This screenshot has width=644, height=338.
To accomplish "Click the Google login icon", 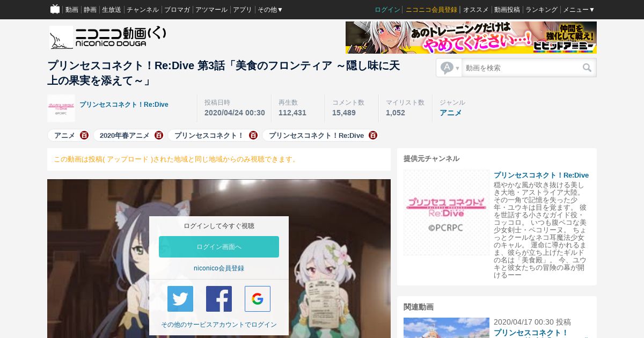I will coord(258,299).
